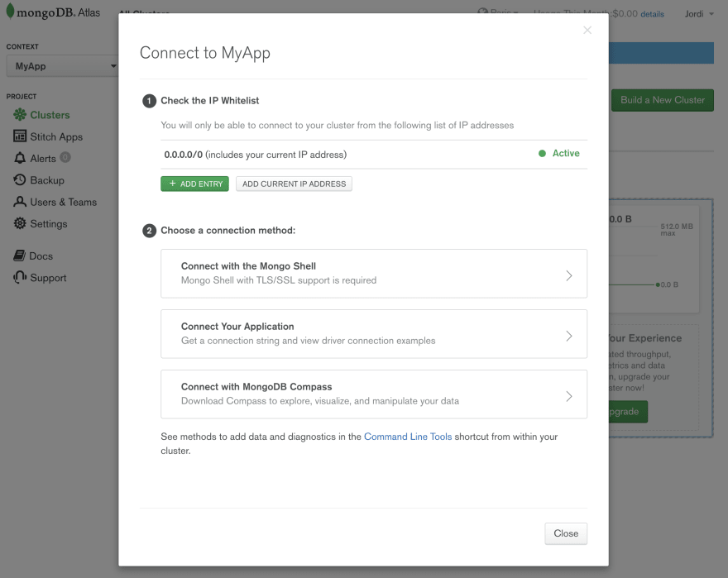Image resolution: width=728 pixels, height=578 pixels.
Task: Open the Backup section
Action: [47, 180]
